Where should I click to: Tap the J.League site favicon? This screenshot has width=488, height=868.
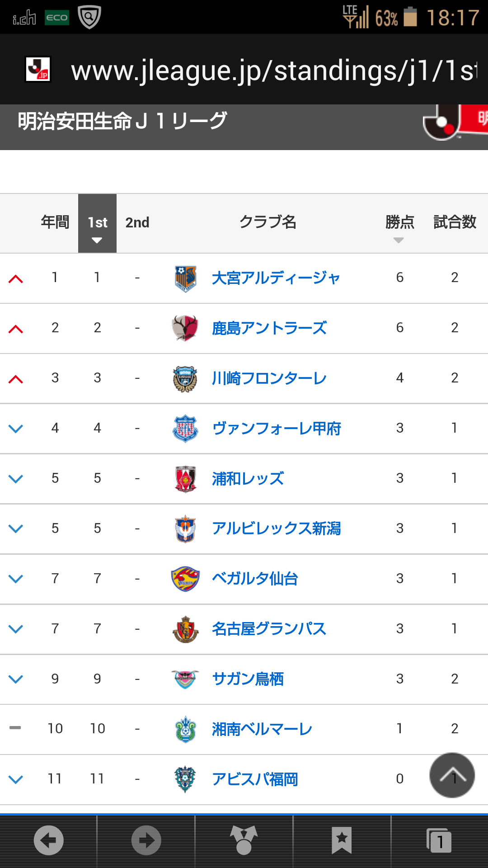click(x=38, y=69)
